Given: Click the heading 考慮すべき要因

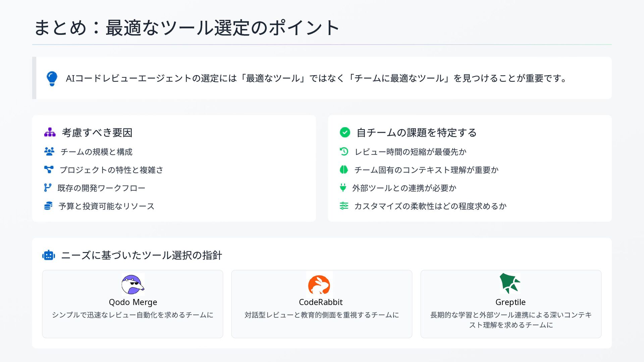Looking at the screenshot, I should (x=97, y=133).
